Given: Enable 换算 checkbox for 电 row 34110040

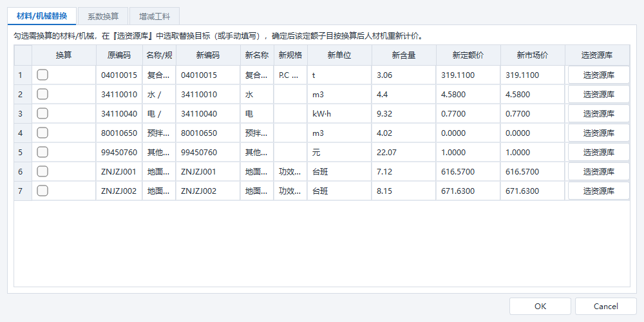Looking at the screenshot, I should pos(43,113).
